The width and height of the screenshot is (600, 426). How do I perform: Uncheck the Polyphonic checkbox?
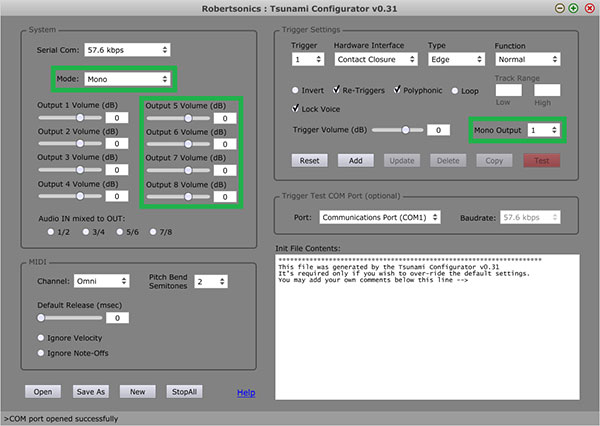pyautogui.click(x=397, y=90)
